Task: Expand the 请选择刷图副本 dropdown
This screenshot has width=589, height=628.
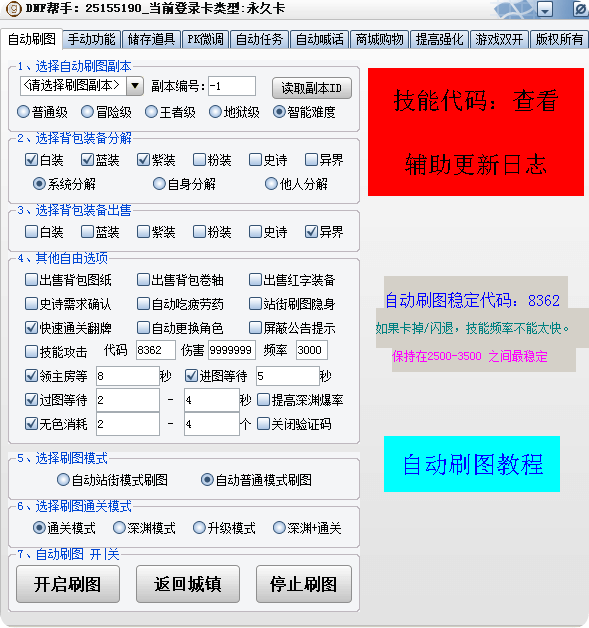Action: click(135, 86)
